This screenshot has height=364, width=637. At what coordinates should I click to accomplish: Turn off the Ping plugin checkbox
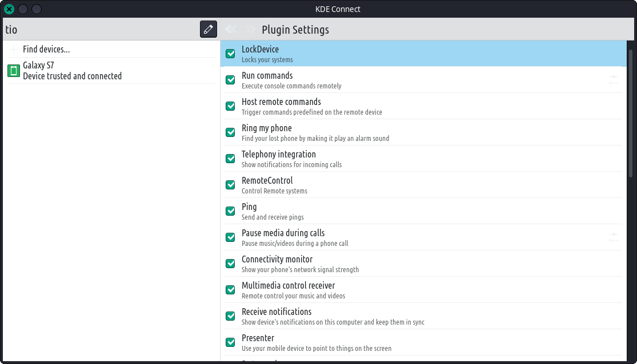(230, 211)
